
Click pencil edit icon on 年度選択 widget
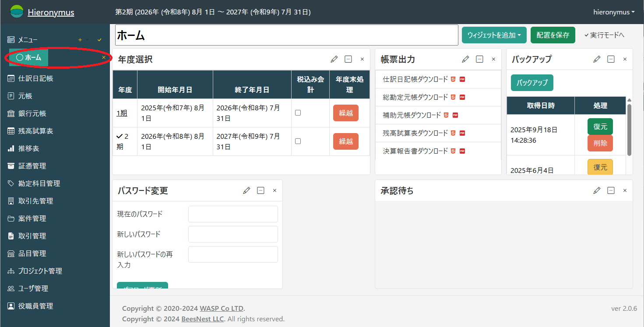point(334,59)
